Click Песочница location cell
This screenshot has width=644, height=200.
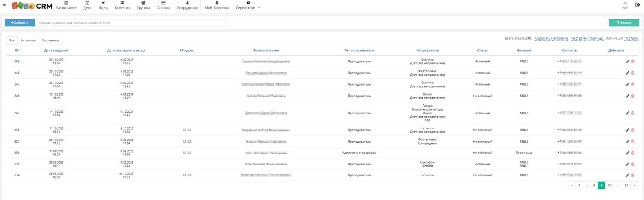point(524,153)
